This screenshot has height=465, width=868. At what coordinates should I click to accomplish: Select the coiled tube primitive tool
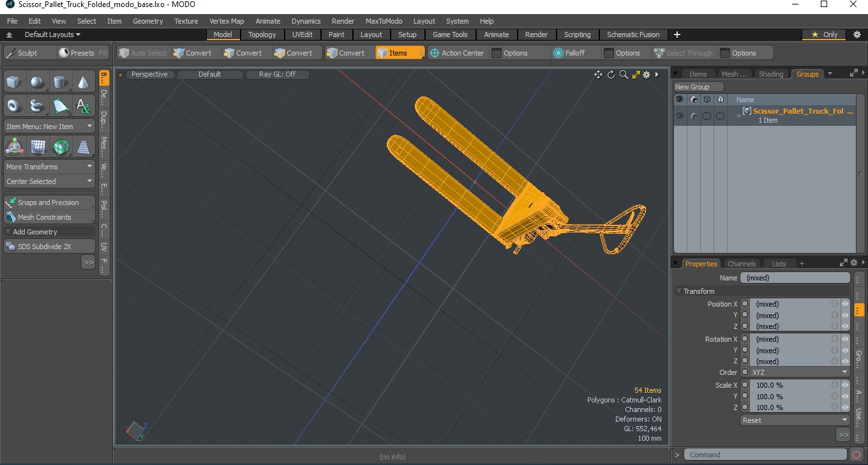pos(38,105)
